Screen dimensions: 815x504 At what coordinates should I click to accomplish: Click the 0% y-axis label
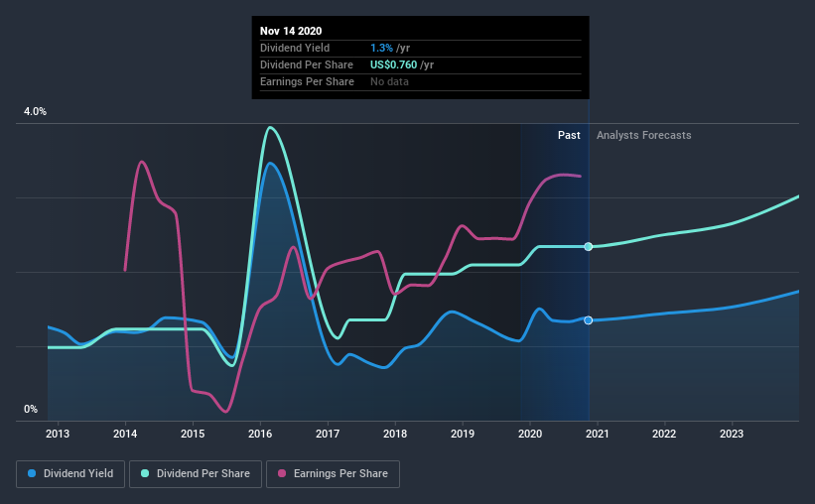click(31, 410)
